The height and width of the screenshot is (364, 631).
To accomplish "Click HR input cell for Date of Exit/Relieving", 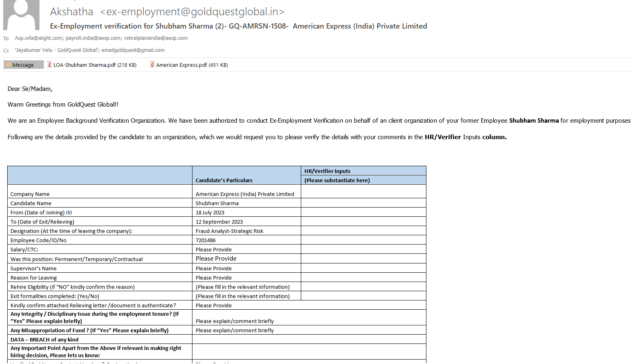I will pos(363,222).
